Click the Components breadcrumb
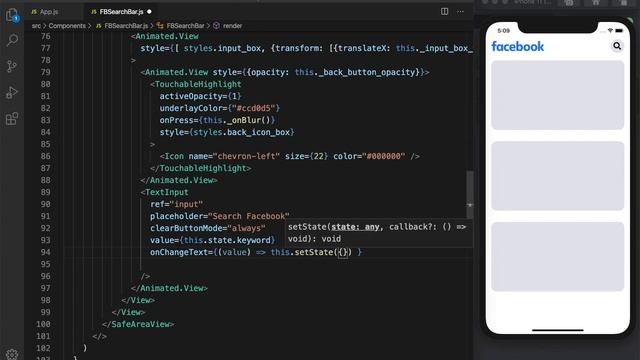The width and height of the screenshot is (640, 360). pos(67,26)
